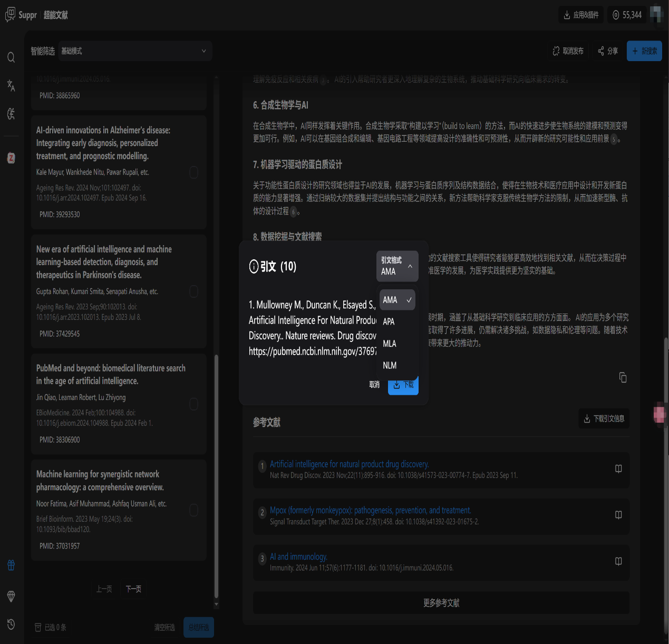Select the Alzheimer's disease article checkbox
Screen dimensions: 669x644
point(193,172)
